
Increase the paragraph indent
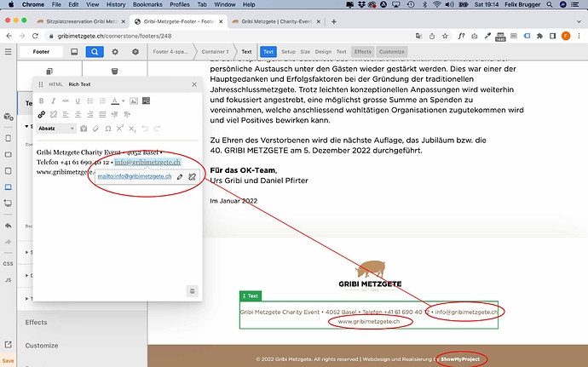pyautogui.click(x=127, y=114)
